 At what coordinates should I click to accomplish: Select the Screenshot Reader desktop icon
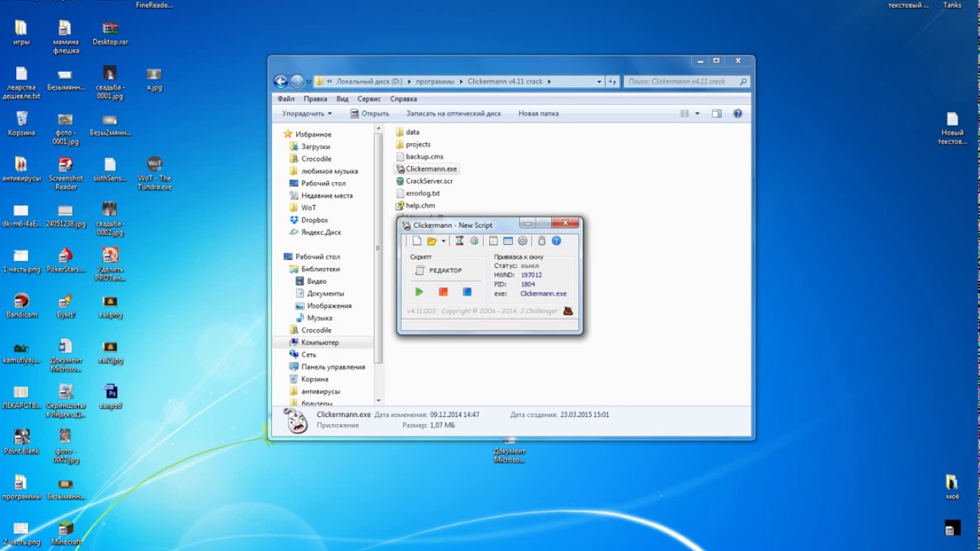66,173
